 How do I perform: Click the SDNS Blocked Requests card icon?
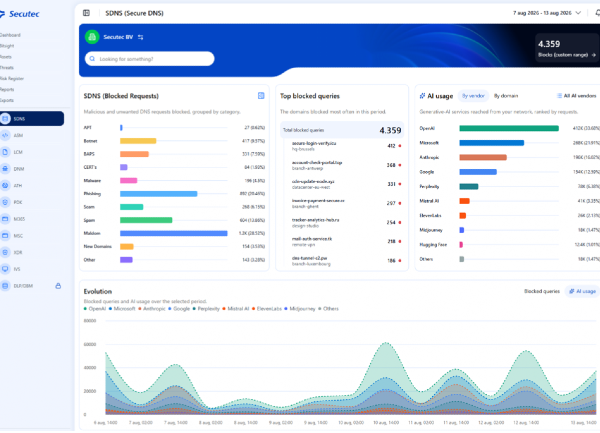(x=261, y=96)
